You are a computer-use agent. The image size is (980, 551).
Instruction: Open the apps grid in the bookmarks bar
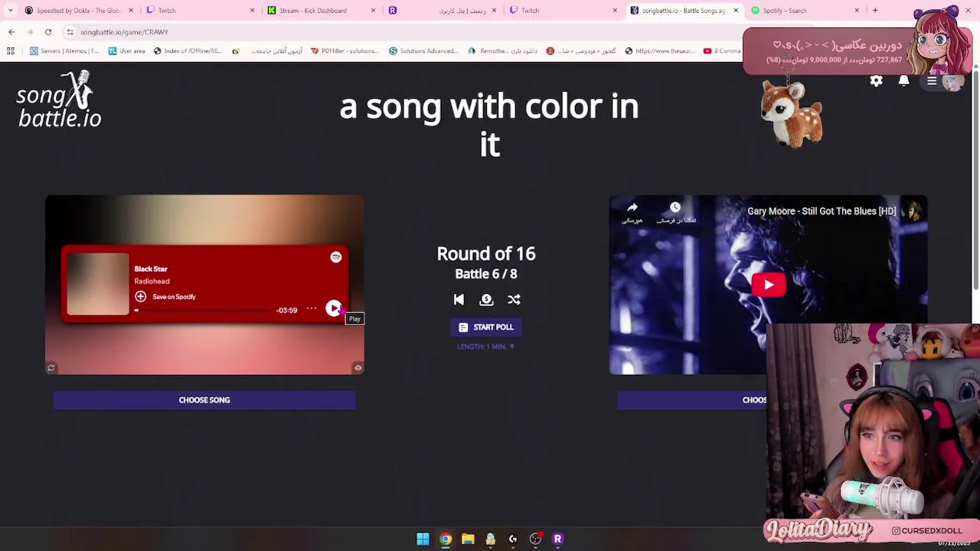[x=11, y=51]
